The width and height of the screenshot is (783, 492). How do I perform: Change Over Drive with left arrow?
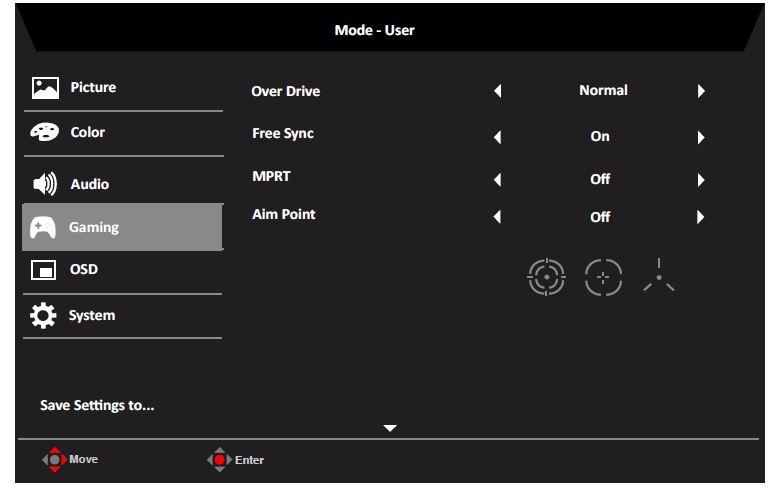[x=497, y=91]
